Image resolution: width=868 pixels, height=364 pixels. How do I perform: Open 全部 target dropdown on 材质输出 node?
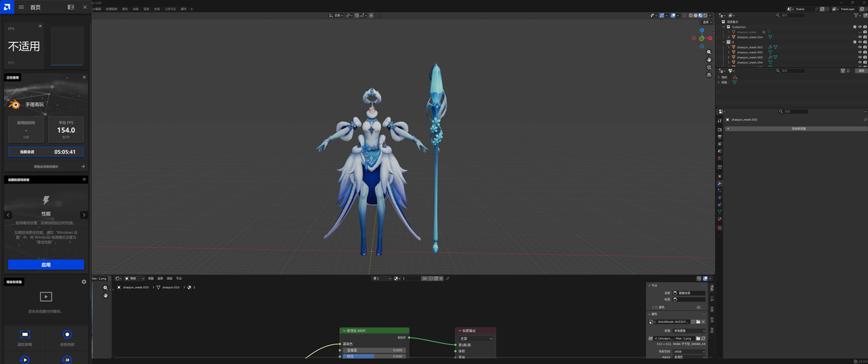pyautogui.click(x=475, y=338)
